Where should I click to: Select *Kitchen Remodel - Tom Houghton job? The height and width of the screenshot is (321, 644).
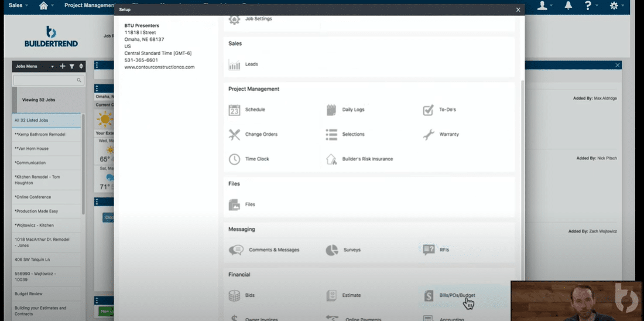pos(46,180)
